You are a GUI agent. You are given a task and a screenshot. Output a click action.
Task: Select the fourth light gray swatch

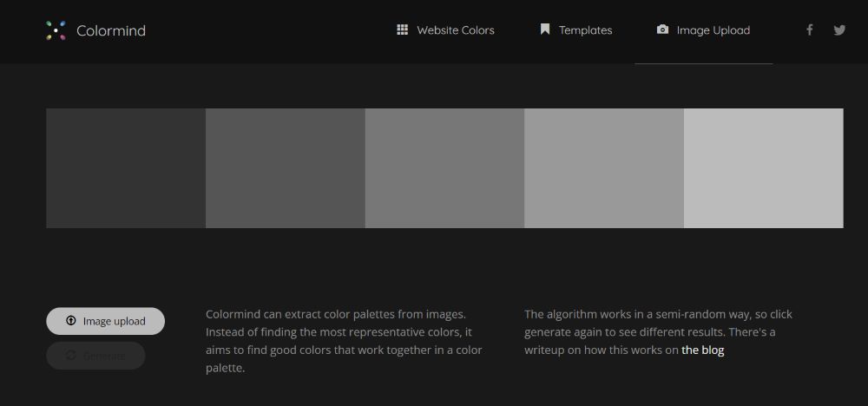click(x=604, y=168)
